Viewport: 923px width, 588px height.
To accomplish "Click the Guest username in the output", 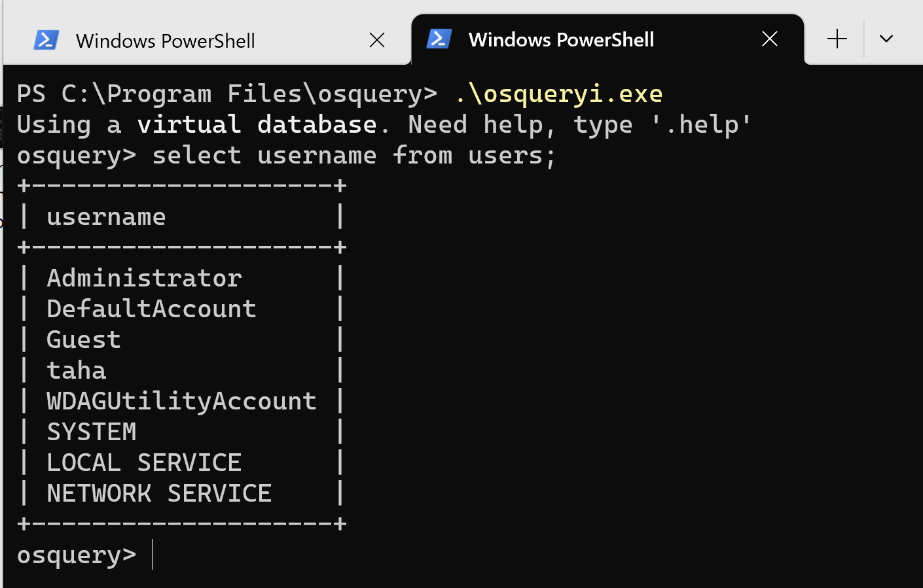I will point(84,340).
